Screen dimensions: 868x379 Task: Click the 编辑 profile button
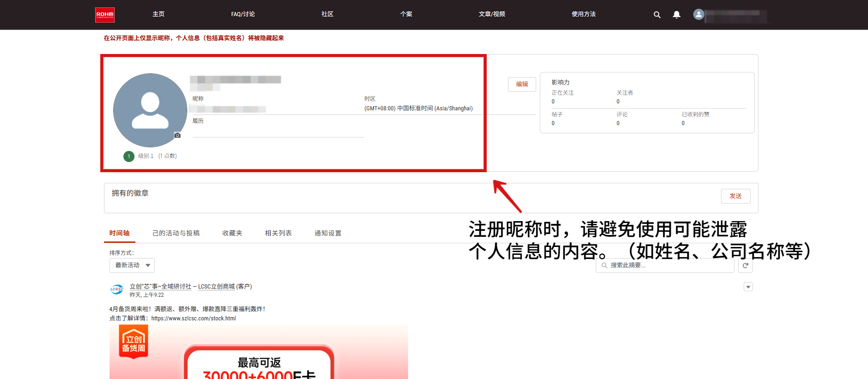(522, 84)
